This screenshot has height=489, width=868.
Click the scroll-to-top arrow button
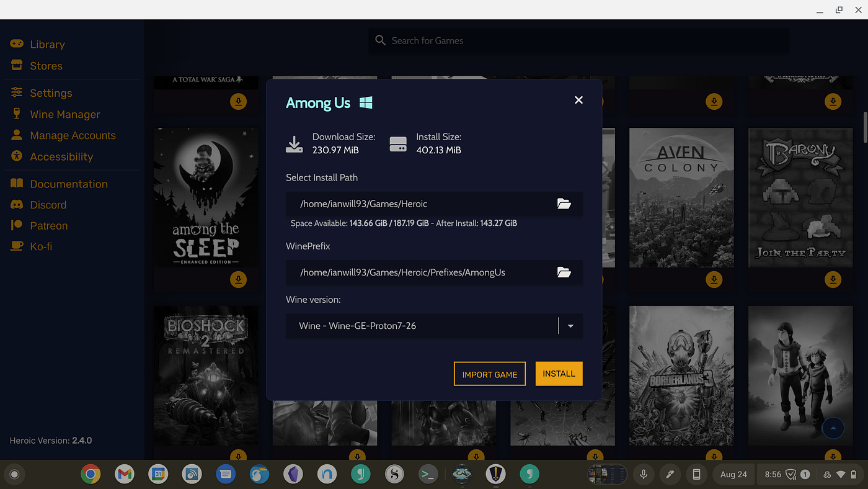(833, 428)
